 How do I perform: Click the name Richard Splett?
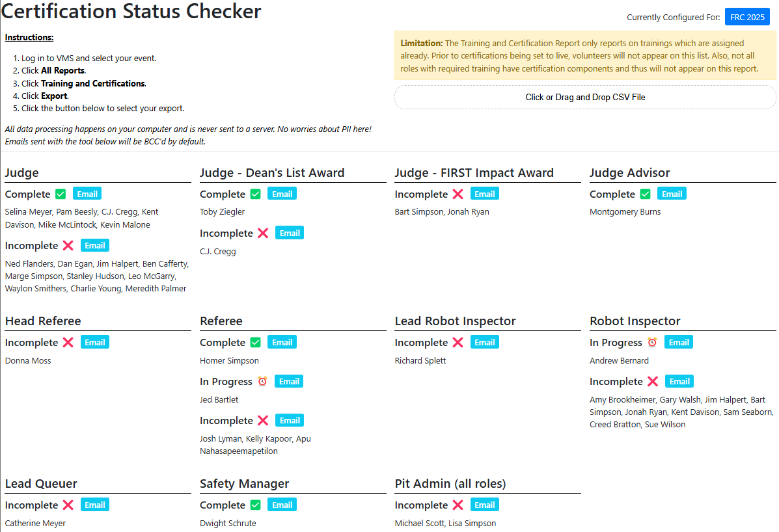pos(420,361)
